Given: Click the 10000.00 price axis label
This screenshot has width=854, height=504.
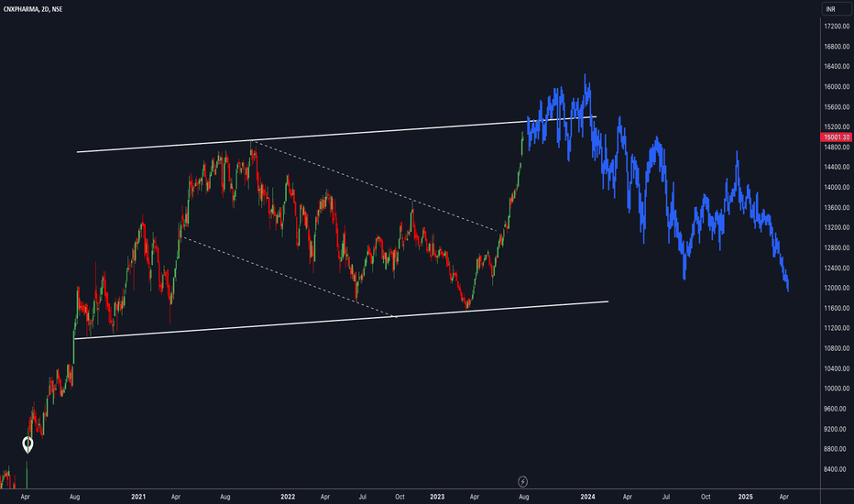Looking at the screenshot, I should 836,389.
